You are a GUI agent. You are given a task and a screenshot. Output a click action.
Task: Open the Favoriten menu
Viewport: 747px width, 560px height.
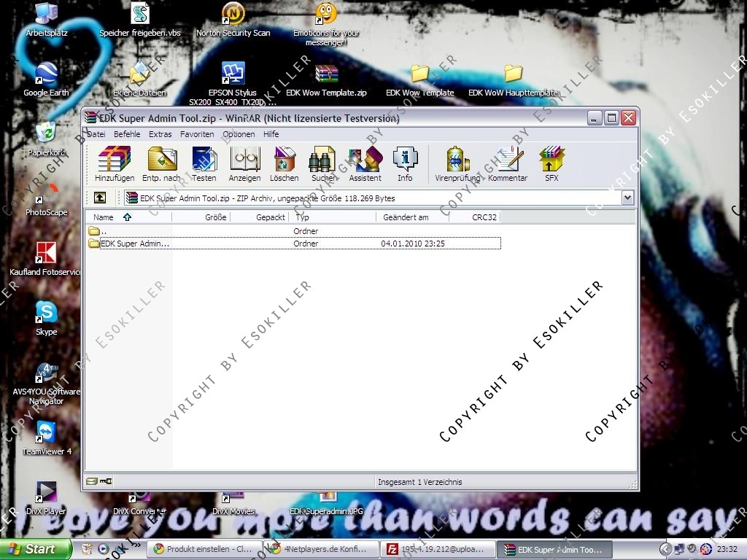[197, 134]
